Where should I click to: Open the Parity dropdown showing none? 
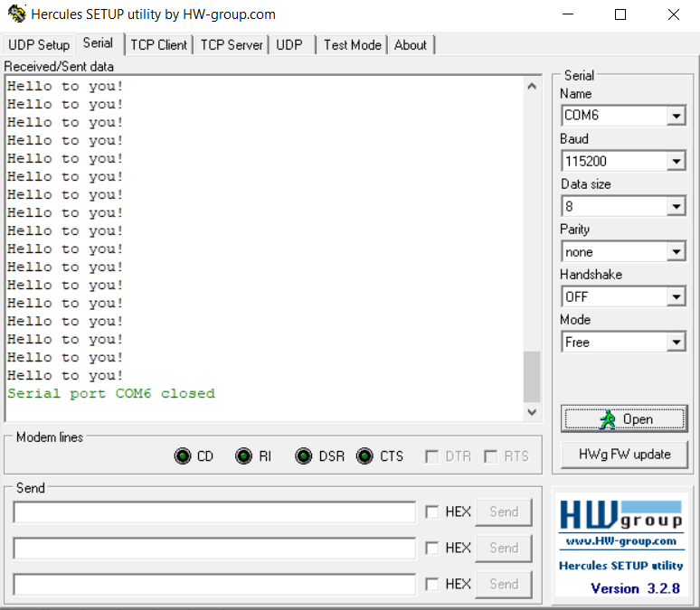coord(676,251)
